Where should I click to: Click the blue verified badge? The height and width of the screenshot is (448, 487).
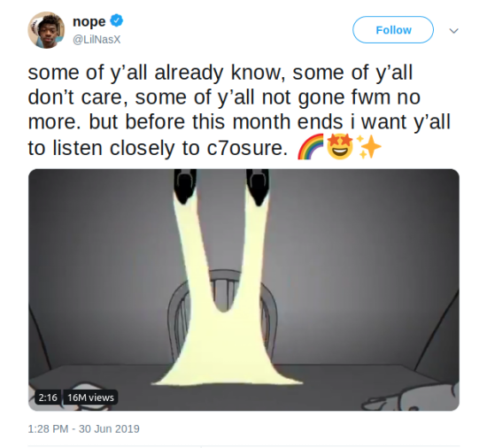pyautogui.click(x=117, y=20)
